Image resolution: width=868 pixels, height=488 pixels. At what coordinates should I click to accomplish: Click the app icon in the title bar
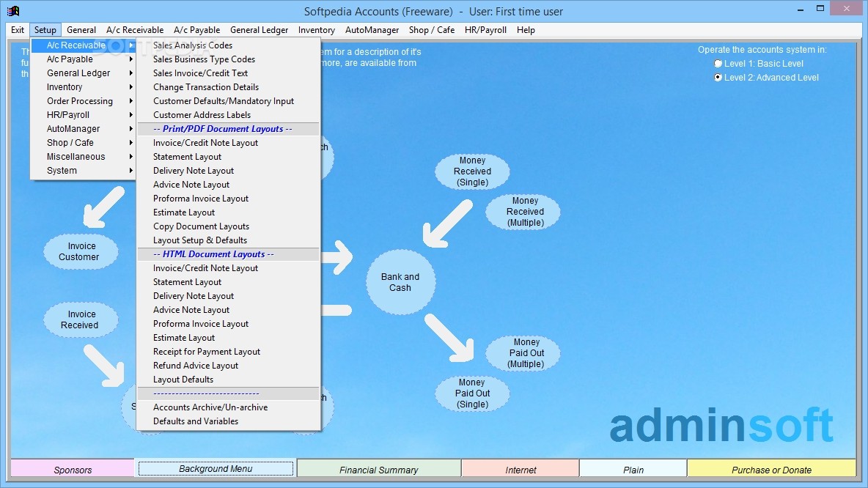(x=12, y=10)
